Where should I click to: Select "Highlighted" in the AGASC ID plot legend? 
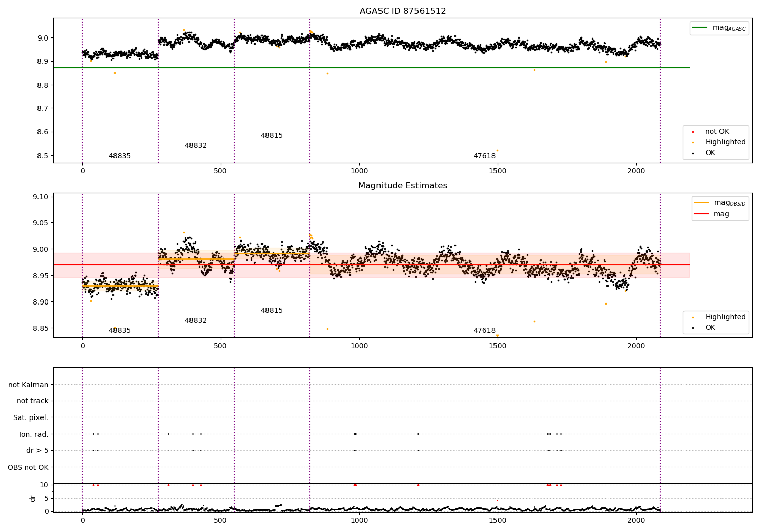coord(726,142)
